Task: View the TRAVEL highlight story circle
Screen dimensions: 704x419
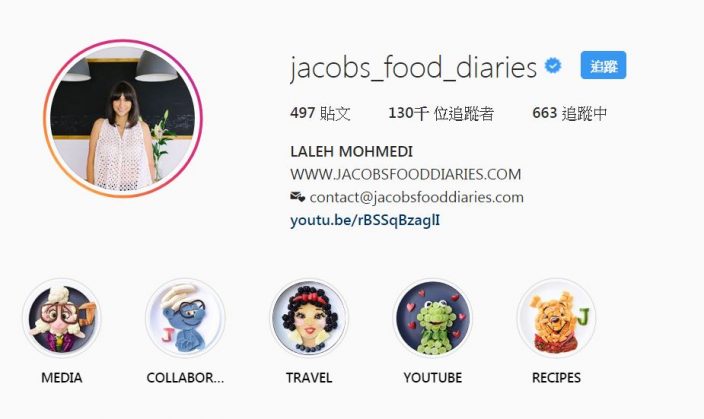Action: click(x=309, y=318)
